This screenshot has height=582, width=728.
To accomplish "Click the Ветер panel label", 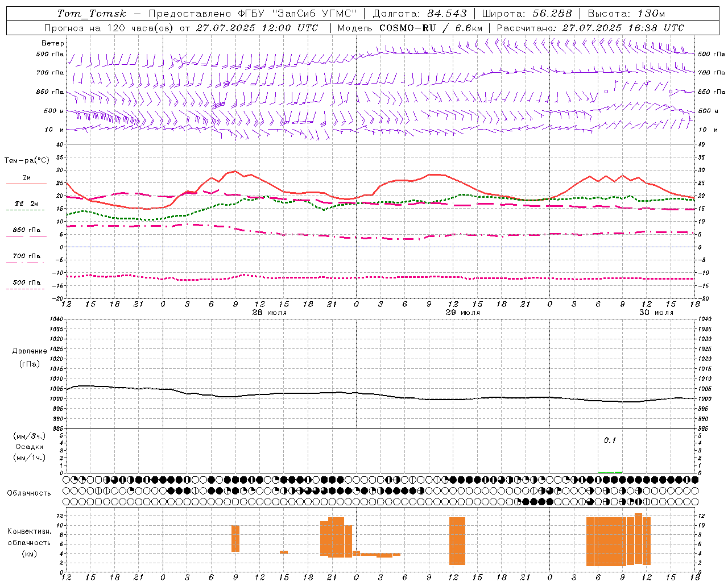I will [x=53, y=43].
